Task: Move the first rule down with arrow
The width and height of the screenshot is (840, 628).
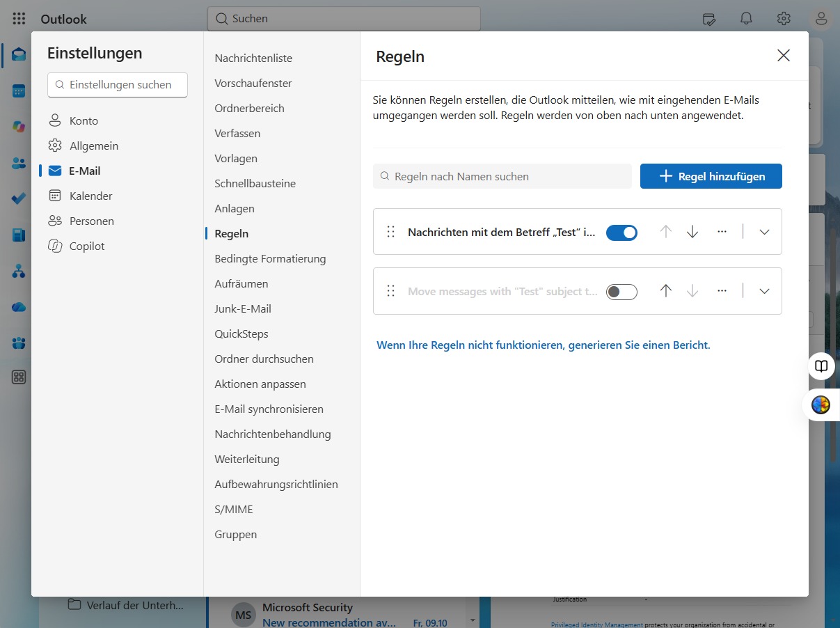Action: (692, 232)
